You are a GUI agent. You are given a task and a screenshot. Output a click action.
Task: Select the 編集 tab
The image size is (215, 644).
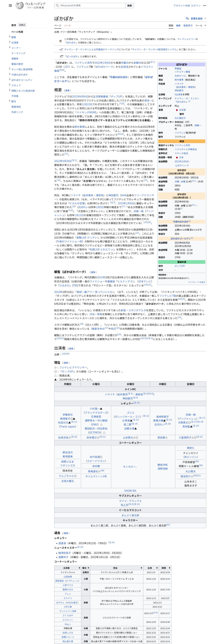click(x=178, y=26)
